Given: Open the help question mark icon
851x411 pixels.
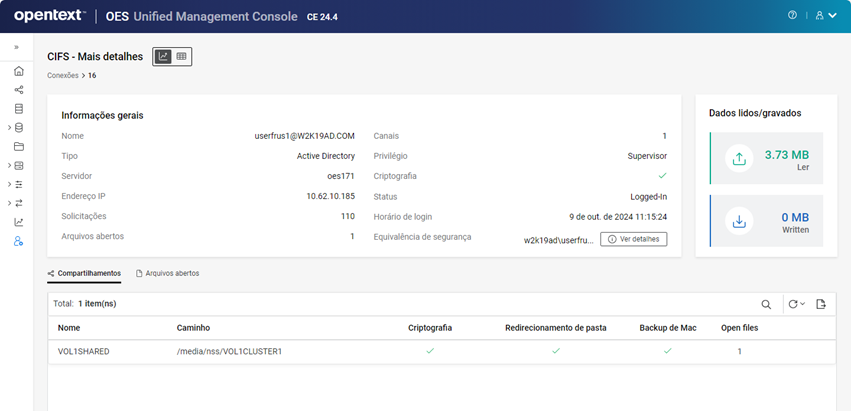Looking at the screenshot, I should click(x=792, y=15).
